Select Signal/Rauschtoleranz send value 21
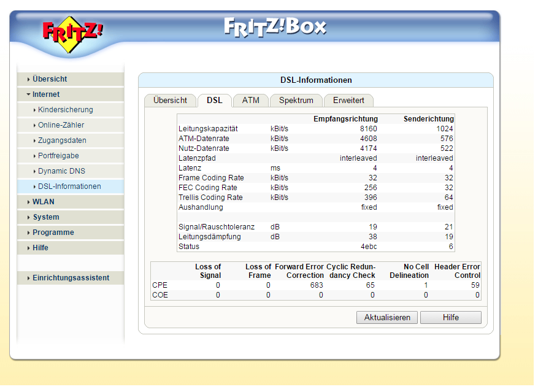This screenshot has height=392, width=538. tap(449, 227)
